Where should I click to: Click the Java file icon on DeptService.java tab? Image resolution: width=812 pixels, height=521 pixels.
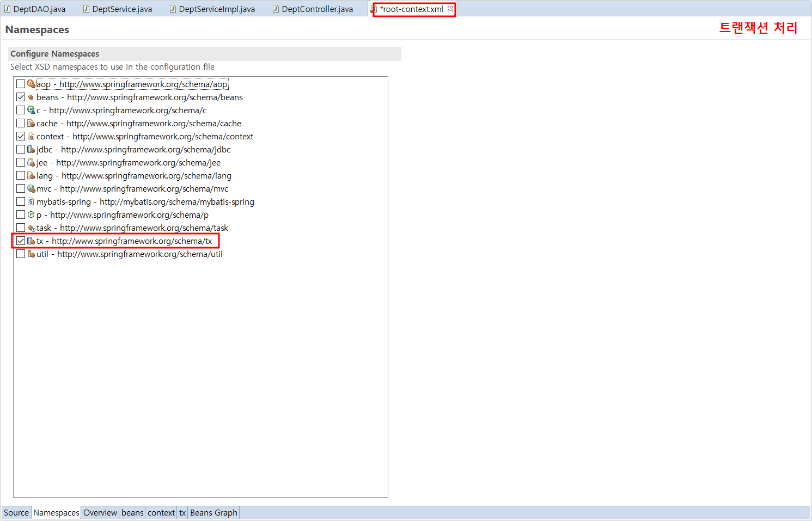[x=86, y=9]
